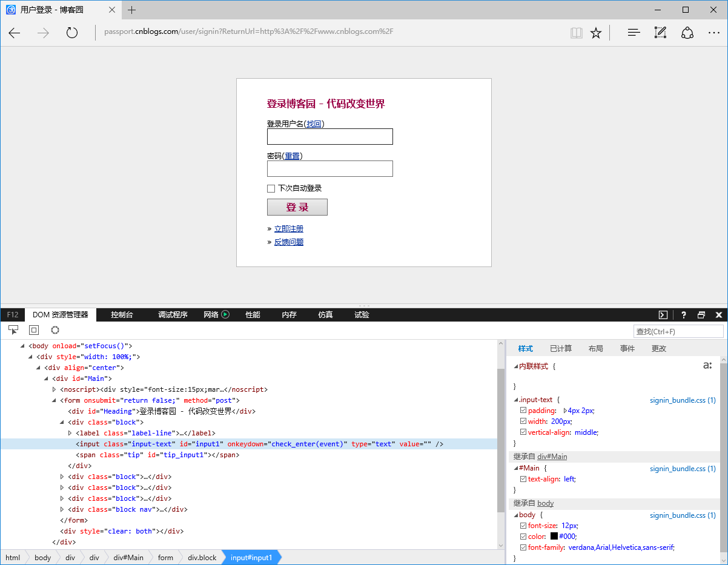Click the F12 label
This screenshot has width=728, height=565.
(13, 315)
